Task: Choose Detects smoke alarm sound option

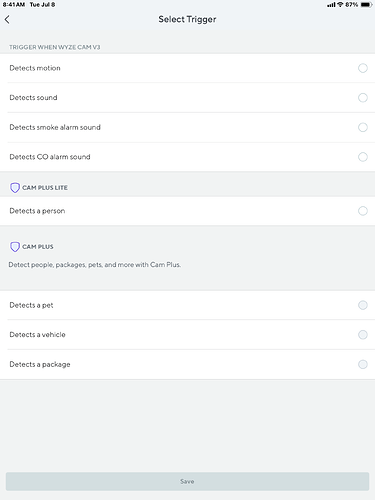Action: pyautogui.click(x=187, y=127)
